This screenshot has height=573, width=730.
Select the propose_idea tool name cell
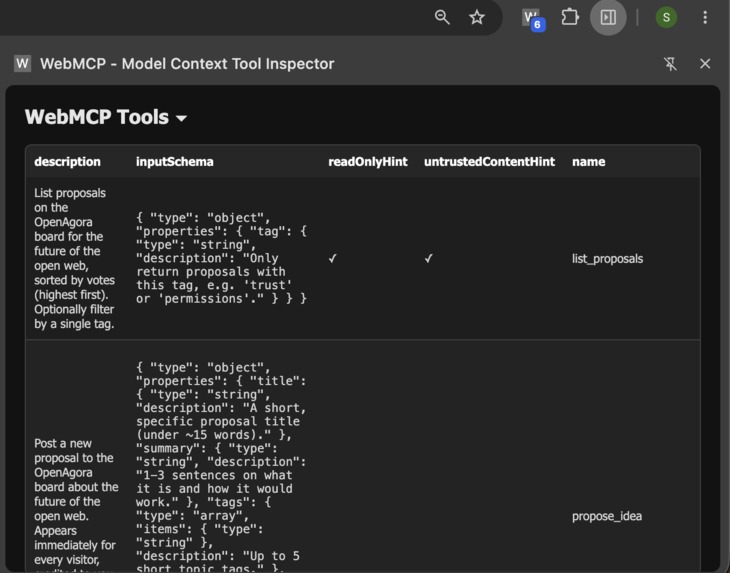(x=607, y=516)
